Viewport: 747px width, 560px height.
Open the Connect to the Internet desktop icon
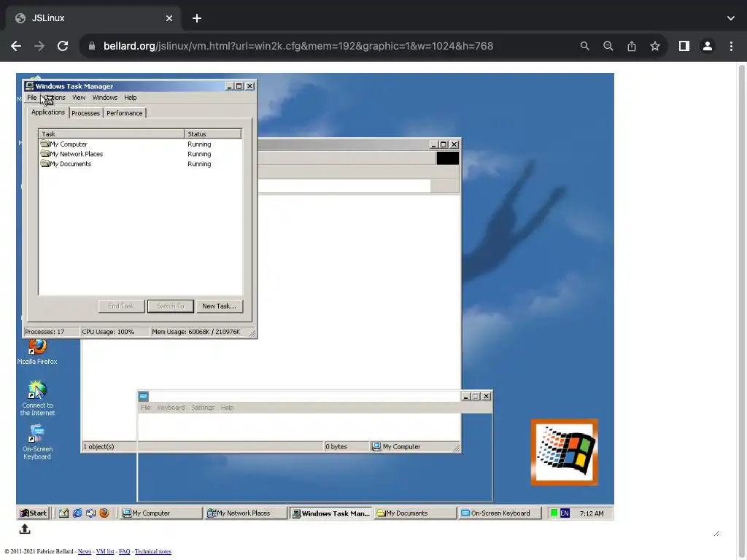pos(37,399)
